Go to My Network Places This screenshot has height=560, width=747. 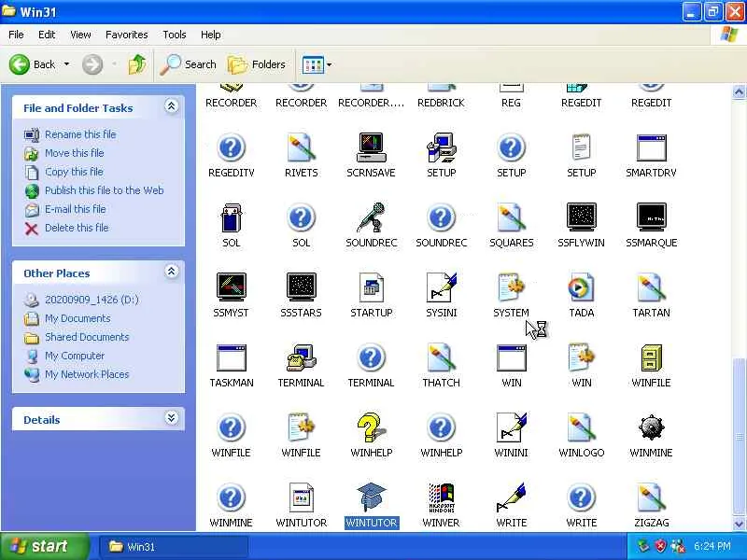(x=87, y=375)
